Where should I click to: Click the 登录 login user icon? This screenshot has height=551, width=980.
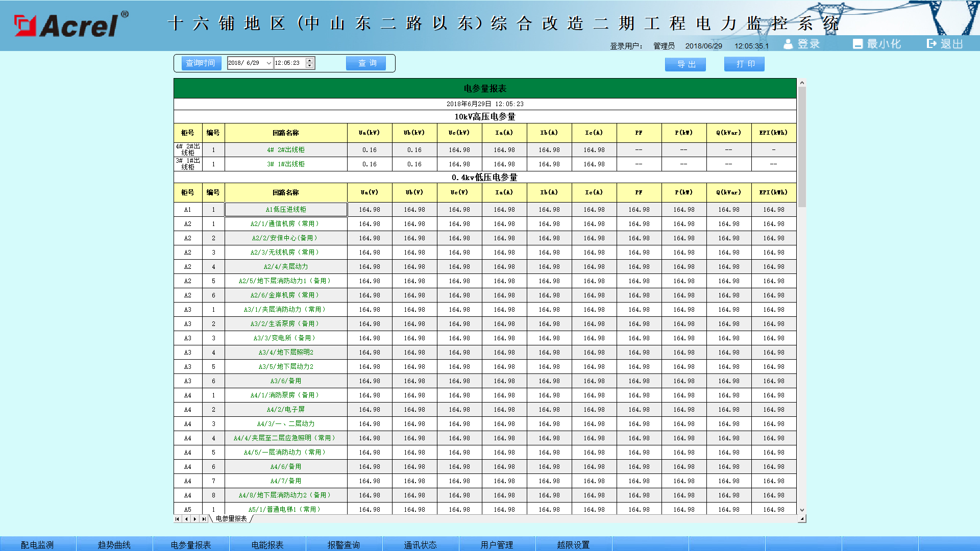click(x=789, y=44)
